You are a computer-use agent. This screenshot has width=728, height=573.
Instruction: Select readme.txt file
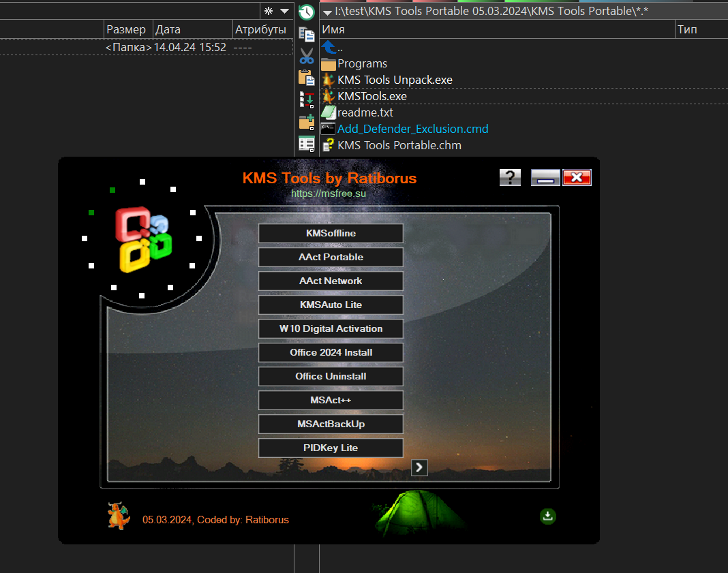click(365, 112)
